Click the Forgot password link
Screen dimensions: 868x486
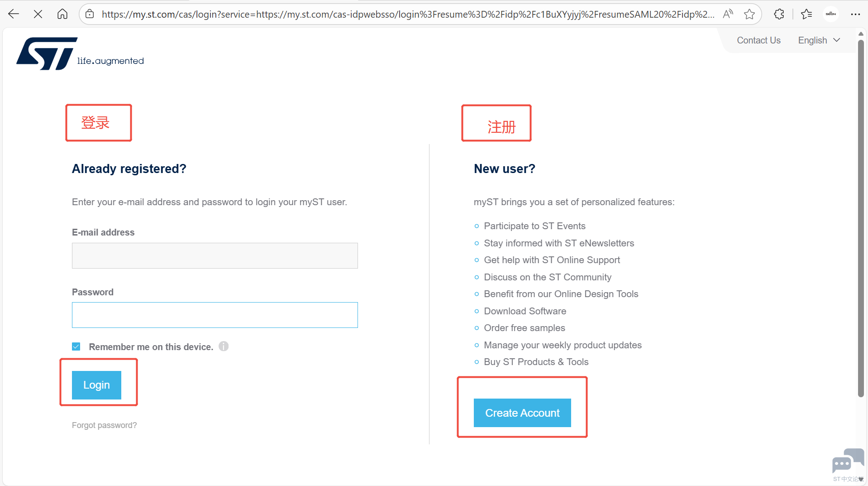tap(104, 425)
